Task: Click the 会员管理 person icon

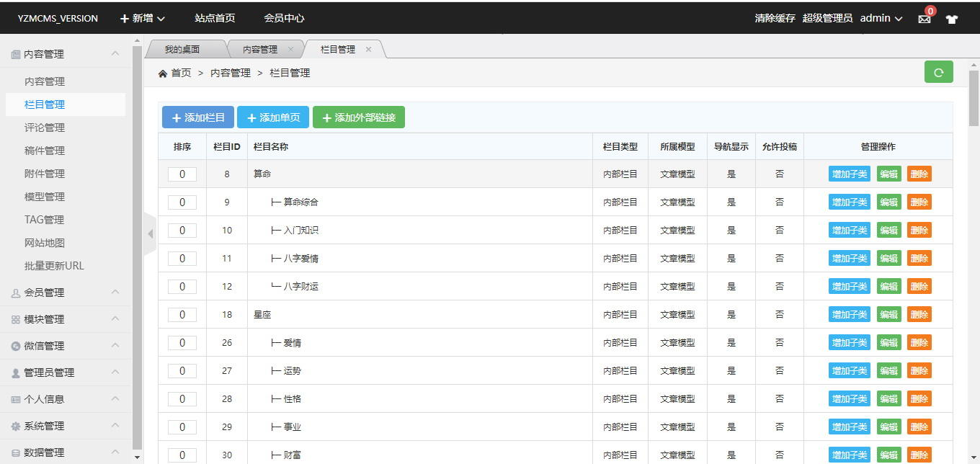Action: [x=16, y=293]
